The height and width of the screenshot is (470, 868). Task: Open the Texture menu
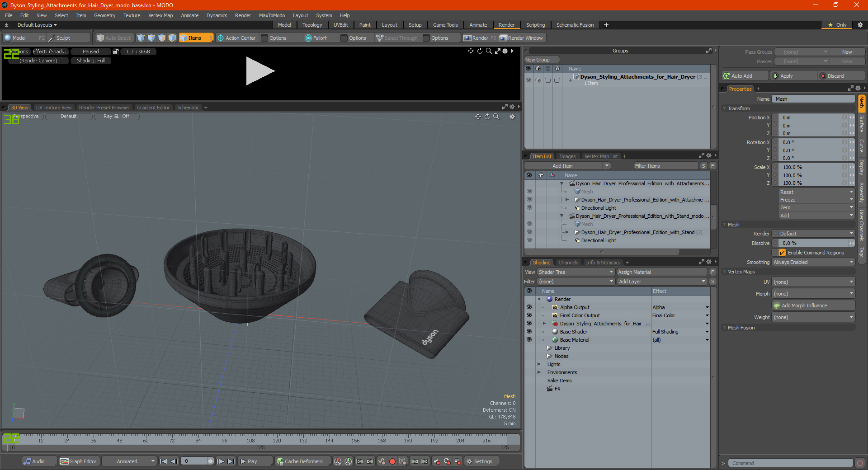click(x=132, y=15)
